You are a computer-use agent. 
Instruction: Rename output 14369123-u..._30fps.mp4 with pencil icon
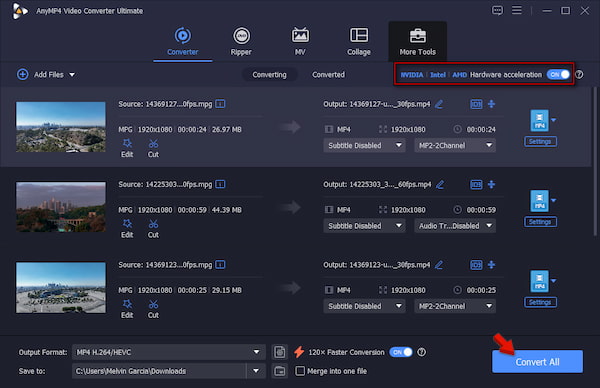pyautogui.click(x=439, y=265)
